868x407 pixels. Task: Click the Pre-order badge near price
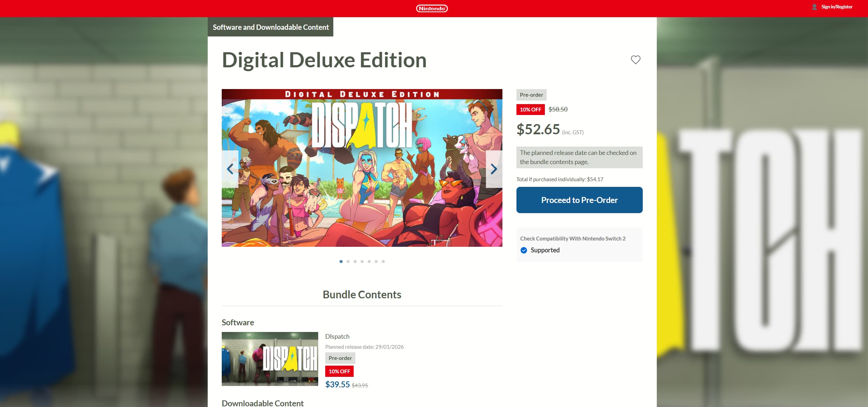[x=531, y=95]
